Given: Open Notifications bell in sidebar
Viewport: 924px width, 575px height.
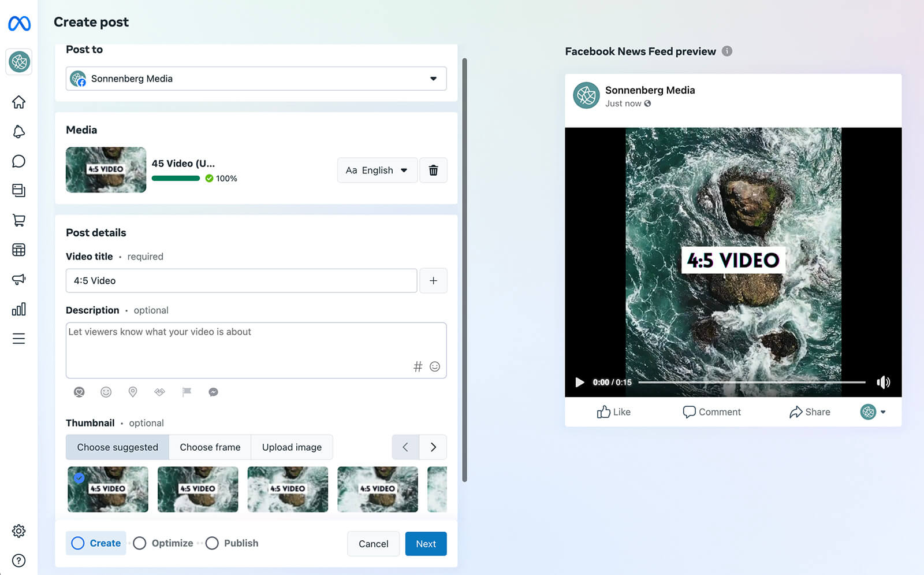Looking at the screenshot, I should pyautogui.click(x=19, y=132).
